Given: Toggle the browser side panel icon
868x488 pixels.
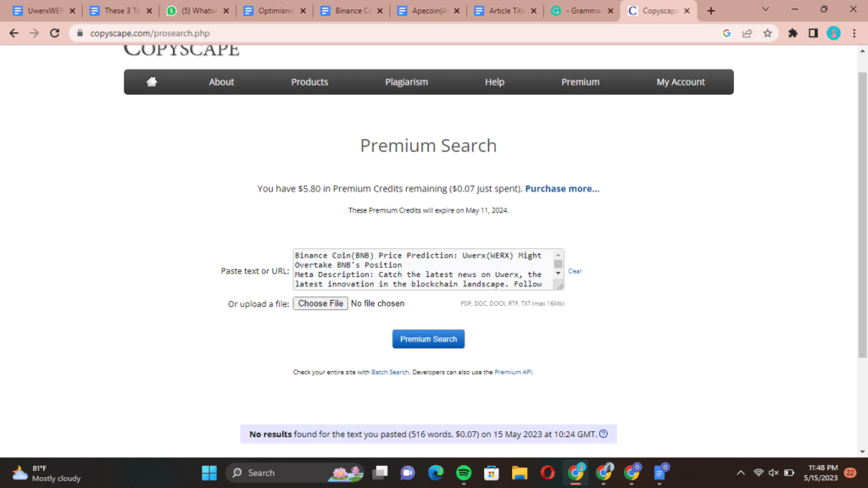Looking at the screenshot, I should tap(813, 33).
